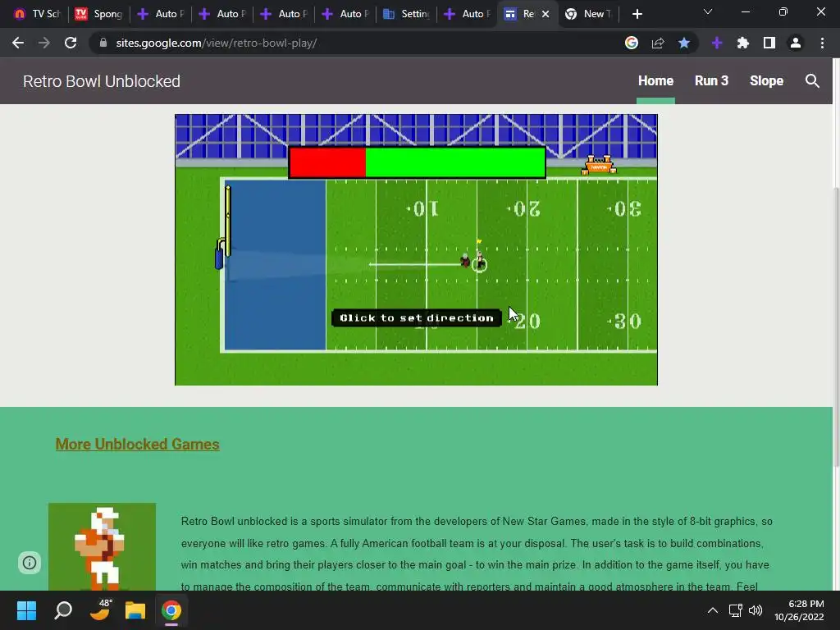Image resolution: width=840 pixels, height=630 pixels.
Task: Click the football player thumbnail image
Action: tap(103, 546)
